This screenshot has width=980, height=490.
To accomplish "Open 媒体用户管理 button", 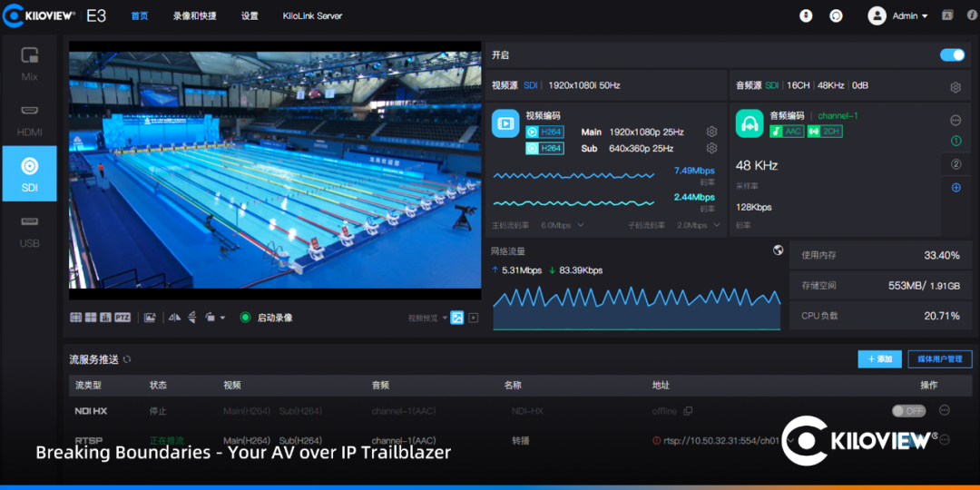I will 940,358.
